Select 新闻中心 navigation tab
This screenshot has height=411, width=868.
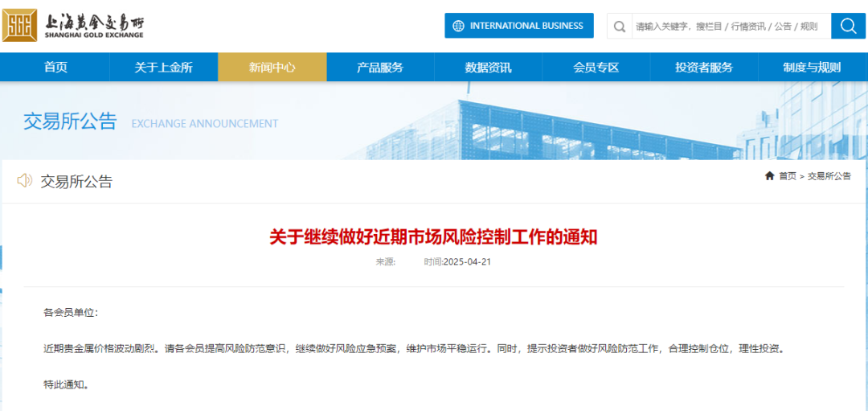pos(272,68)
